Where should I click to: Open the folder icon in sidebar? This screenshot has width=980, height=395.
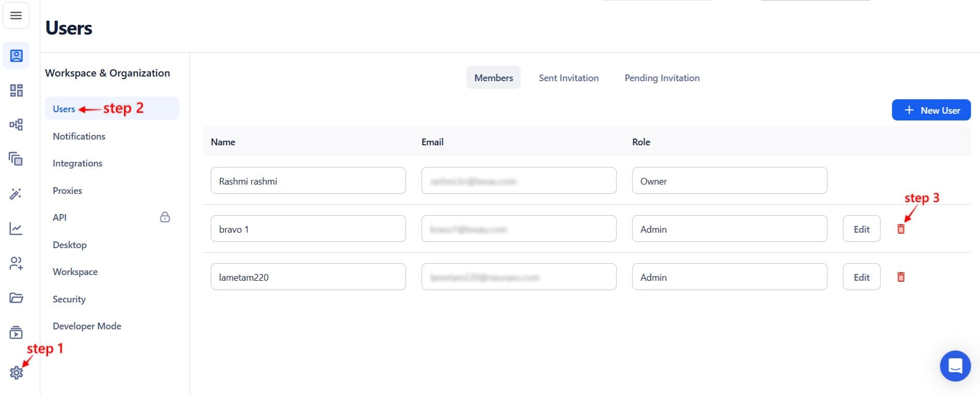coord(16,298)
